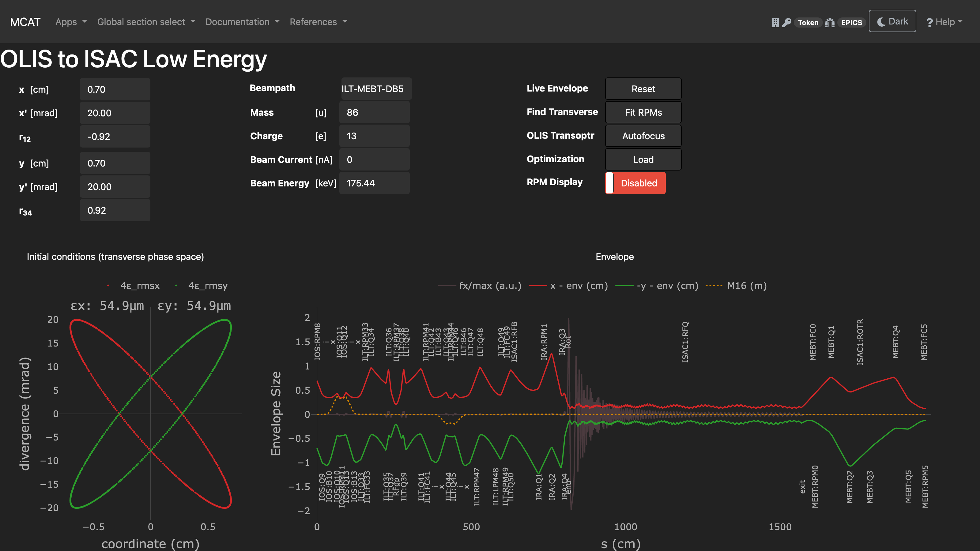This screenshot has height=551, width=980.
Task: Click the Initial conditions plot title
Action: point(115,257)
